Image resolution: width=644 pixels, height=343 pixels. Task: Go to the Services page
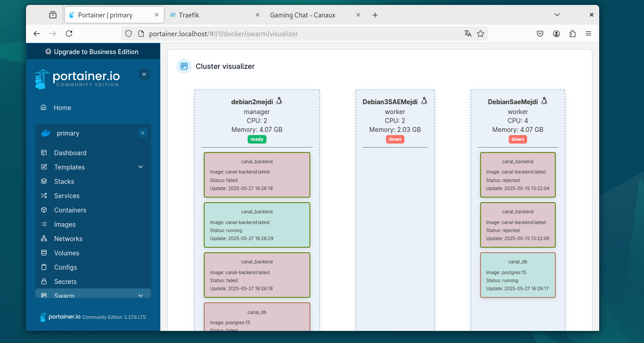[67, 196]
